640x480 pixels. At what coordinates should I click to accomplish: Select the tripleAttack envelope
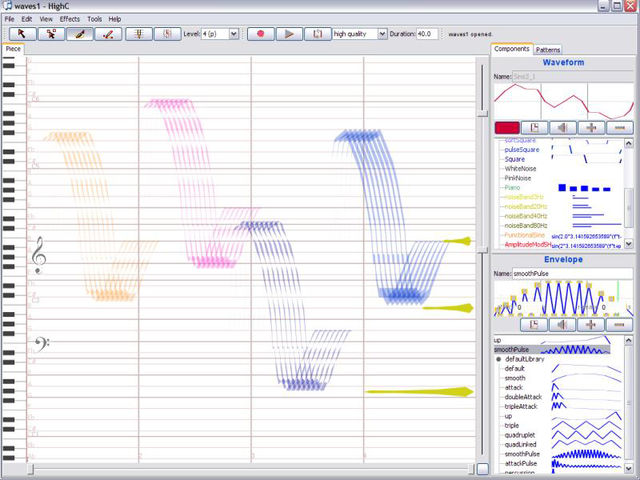pyautogui.click(x=521, y=407)
